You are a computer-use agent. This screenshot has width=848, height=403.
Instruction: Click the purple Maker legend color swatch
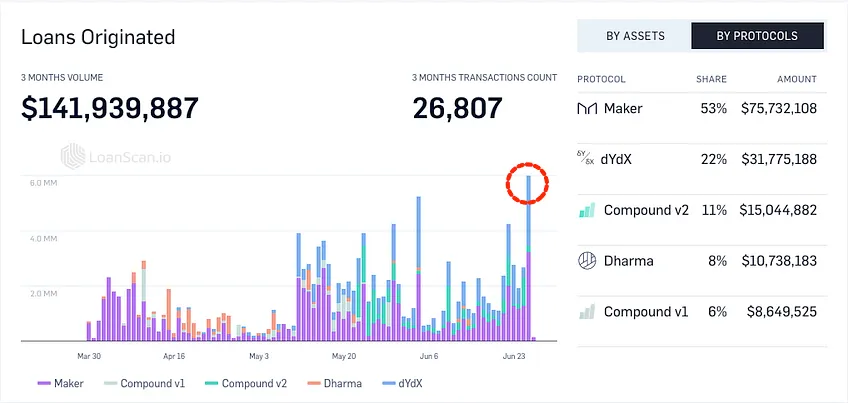click(44, 384)
